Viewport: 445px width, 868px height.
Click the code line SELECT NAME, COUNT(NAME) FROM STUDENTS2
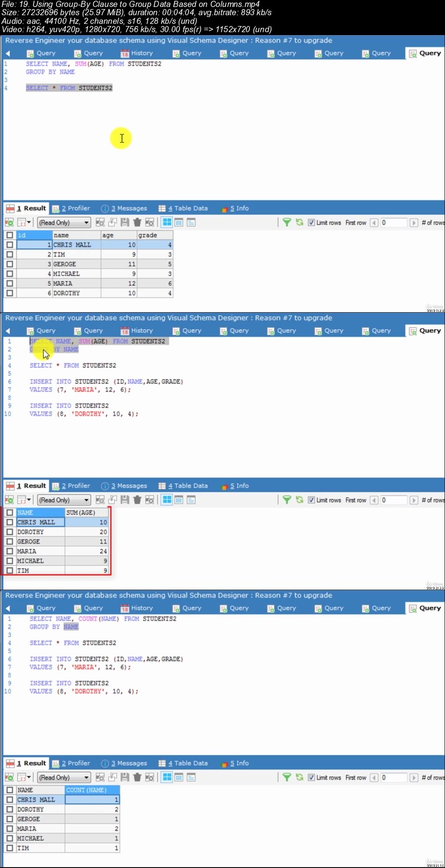[x=103, y=619]
